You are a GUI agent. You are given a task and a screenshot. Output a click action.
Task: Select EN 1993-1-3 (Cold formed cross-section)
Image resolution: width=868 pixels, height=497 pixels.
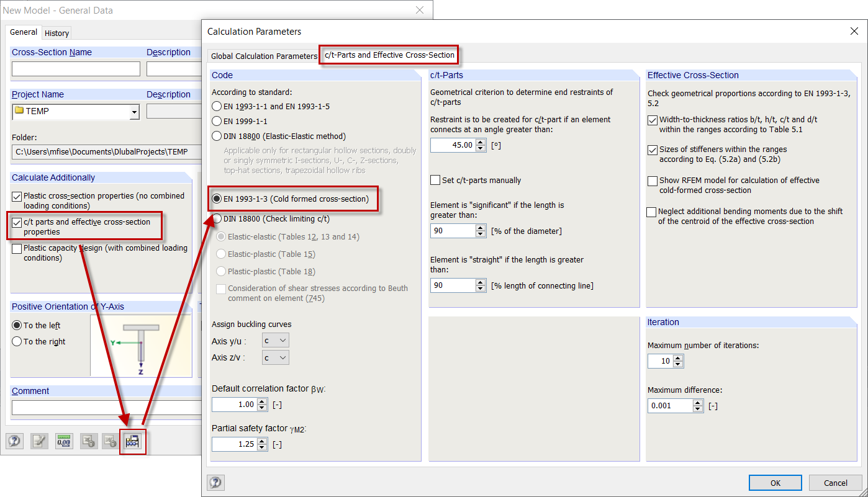[x=217, y=199]
